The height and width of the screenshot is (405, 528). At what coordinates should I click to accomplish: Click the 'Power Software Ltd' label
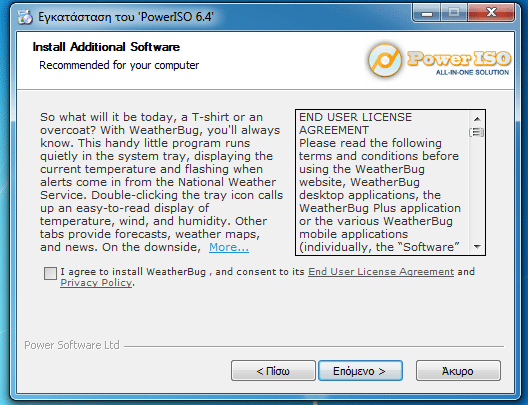(x=72, y=345)
